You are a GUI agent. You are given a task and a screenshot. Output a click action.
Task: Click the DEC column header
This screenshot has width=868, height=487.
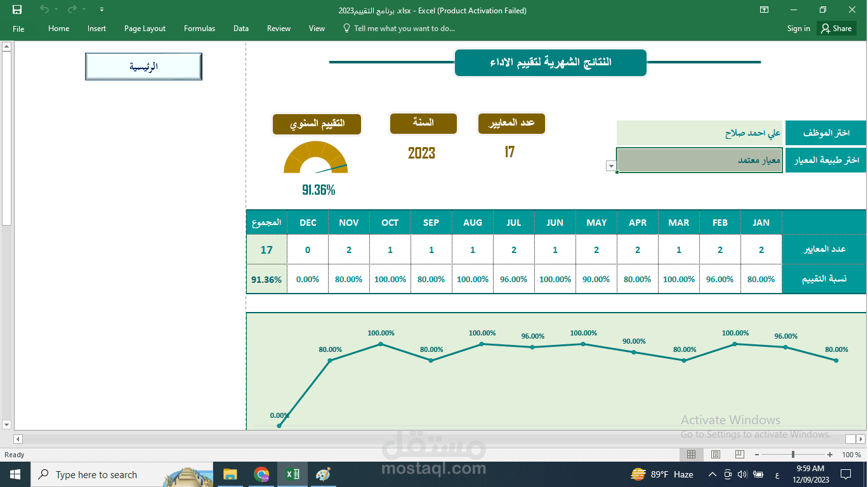[x=308, y=223]
